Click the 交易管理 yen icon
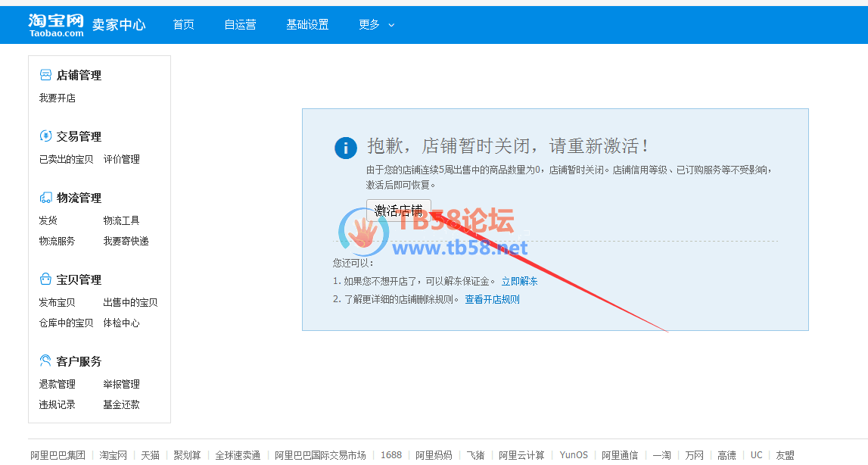The width and height of the screenshot is (868, 465). pos(46,136)
